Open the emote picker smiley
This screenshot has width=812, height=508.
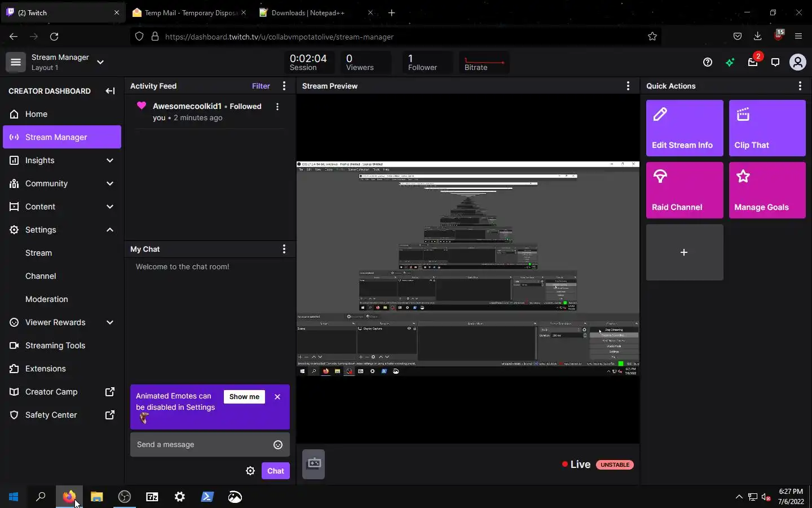pyautogui.click(x=278, y=445)
